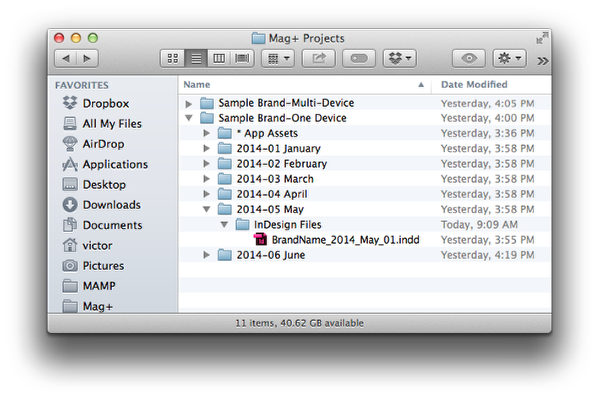Image resolution: width=600 pixels, height=400 pixels.
Task: Open the Arrange items dropdown
Action: coord(278,59)
